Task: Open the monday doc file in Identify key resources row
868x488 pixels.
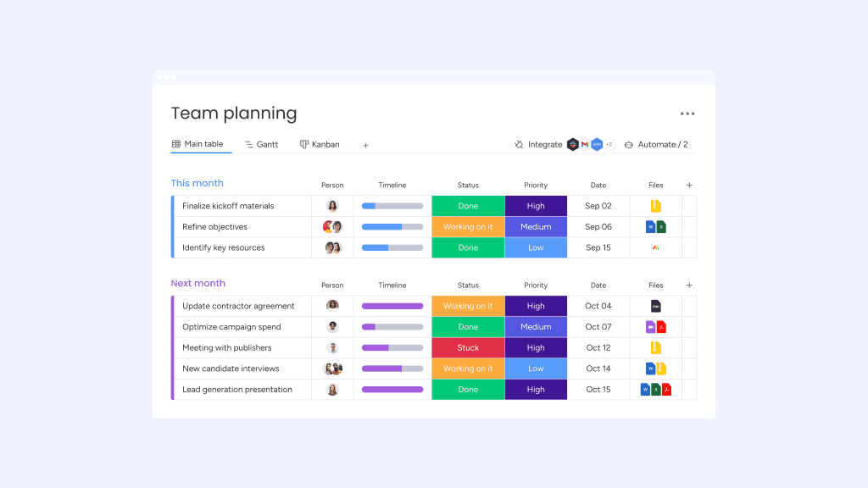Action: tap(655, 248)
